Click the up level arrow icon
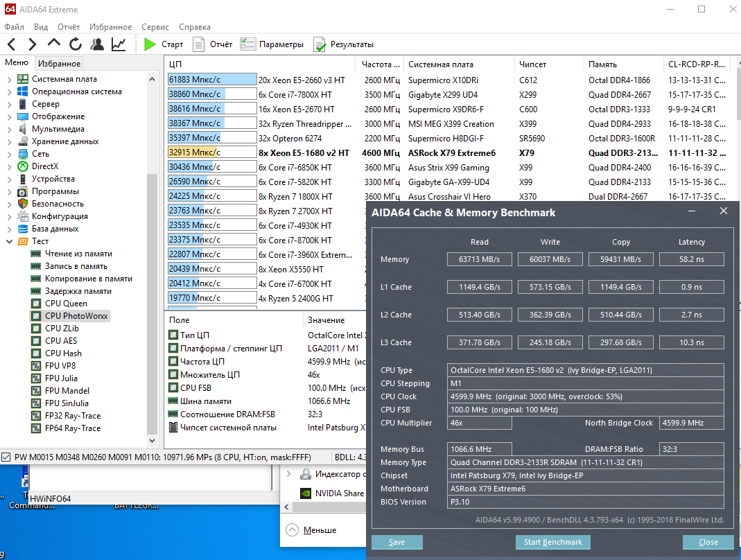This screenshot has height=560, width=741. 54,43
